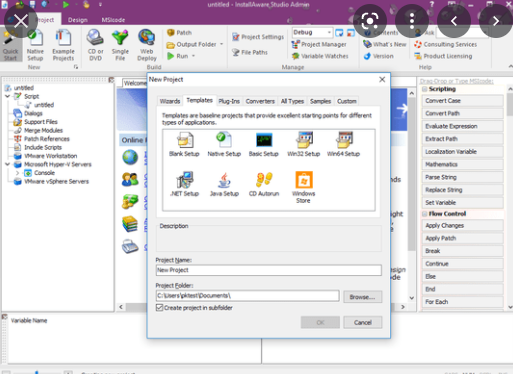Select VMware Workstation tree item
Viewport: 513px width, 374px height.
(x=45, y=156)
